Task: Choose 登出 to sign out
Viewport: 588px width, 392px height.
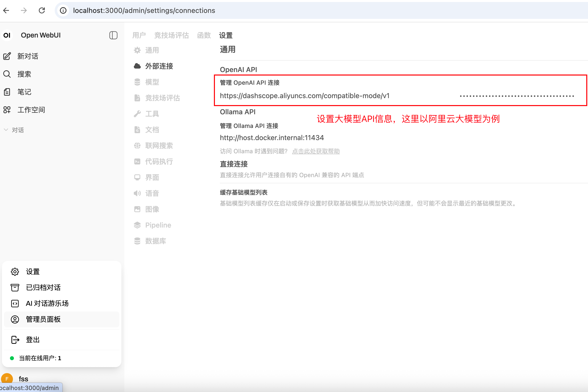Action: [x=62, y=340]
